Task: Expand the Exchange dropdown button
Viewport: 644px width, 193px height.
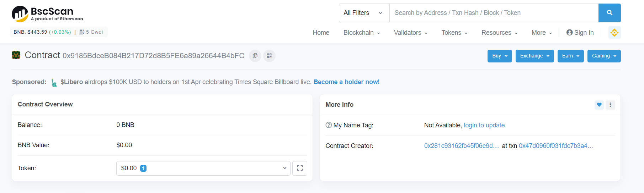Action: tap(534, 56)
